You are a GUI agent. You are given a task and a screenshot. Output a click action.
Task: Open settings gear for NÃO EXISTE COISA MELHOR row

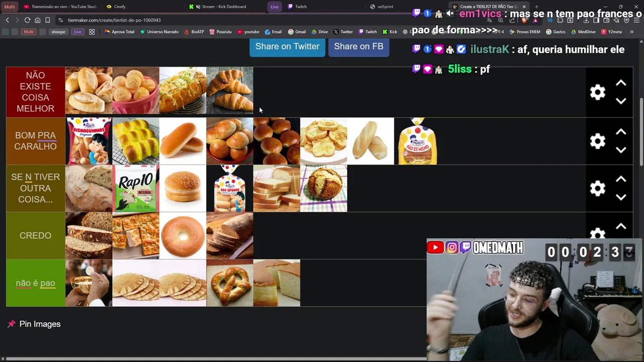coord(597,93)
